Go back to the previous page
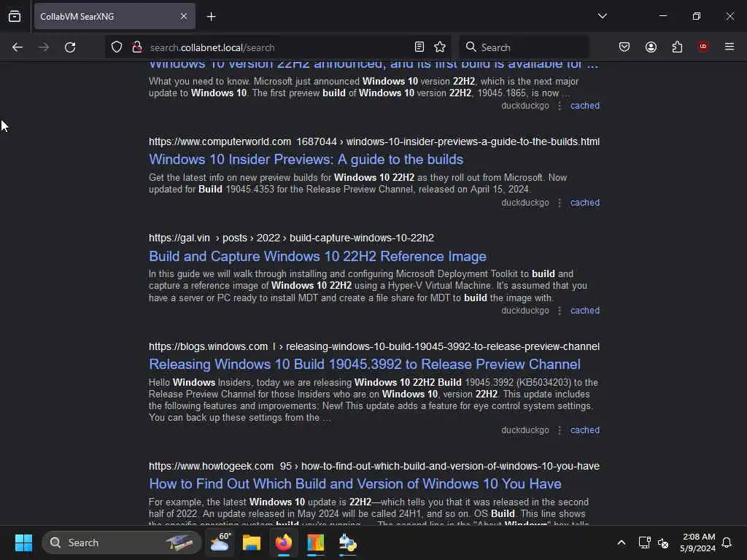 tap(18, 47)
